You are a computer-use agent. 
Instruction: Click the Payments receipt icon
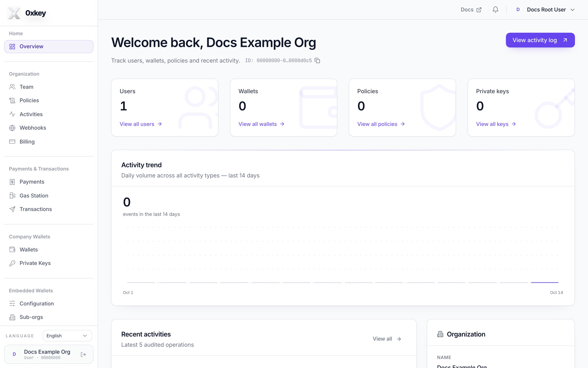pyautogui.click(x=12, y=182)
